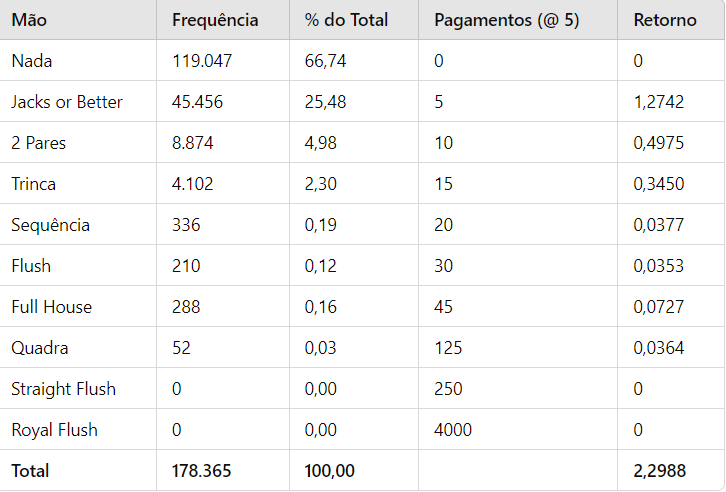Image resolution: width=726 pixels, height=492 pixels.
Task: Click the Total row label
Action: coord(30,471)
